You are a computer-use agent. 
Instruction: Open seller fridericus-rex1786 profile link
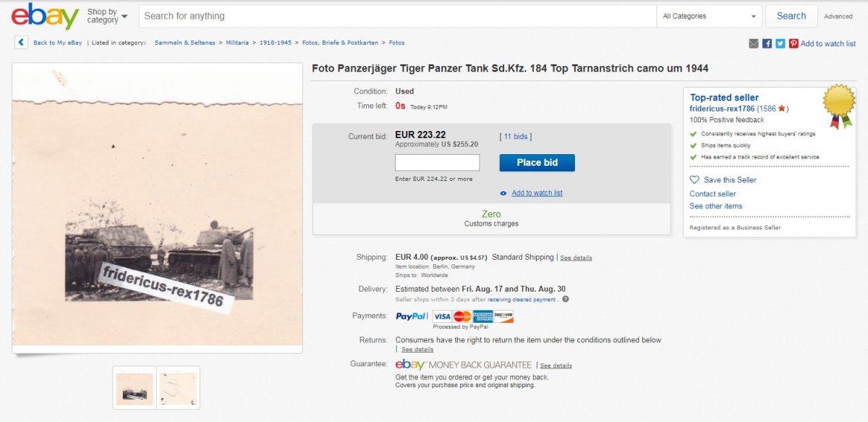click(x=722, y=109)
